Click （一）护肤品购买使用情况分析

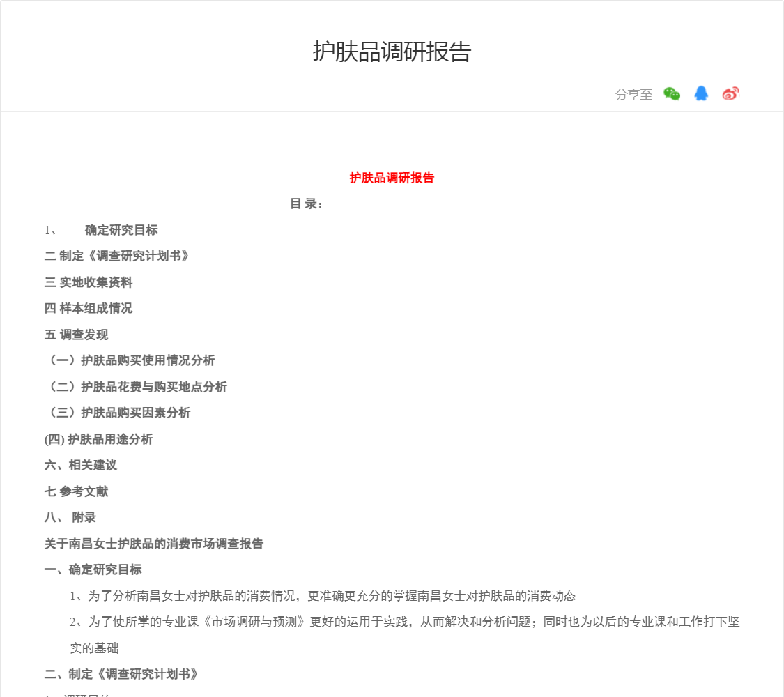pos(130,360)
